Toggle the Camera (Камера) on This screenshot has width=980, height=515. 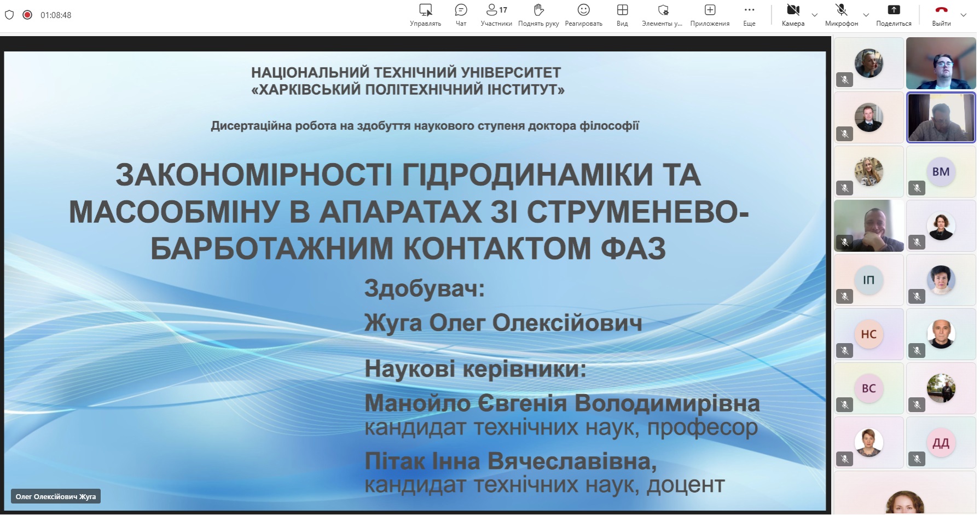pos(793,15)
